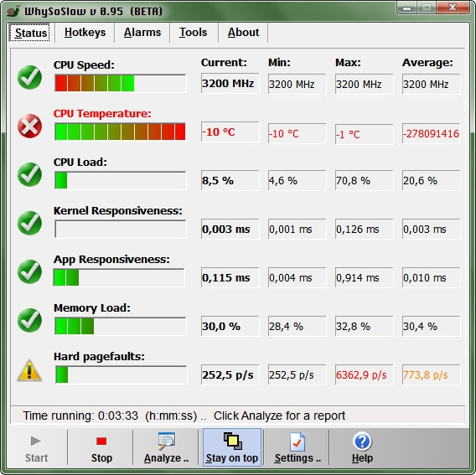Click the red X icon beside CPU Temperature

(x=29, y=126)
